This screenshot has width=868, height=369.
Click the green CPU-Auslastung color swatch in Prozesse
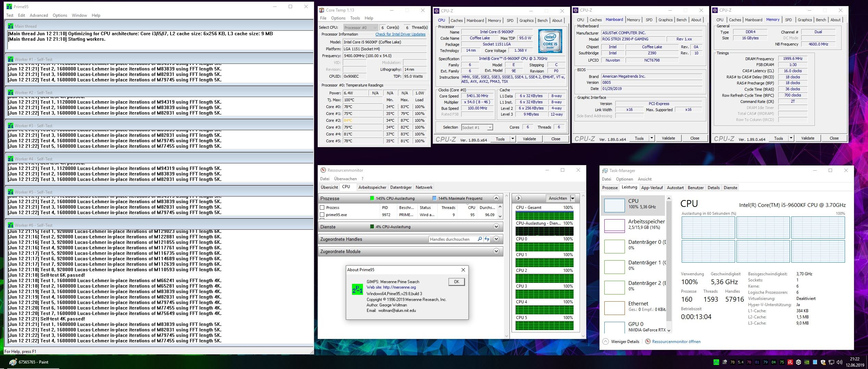(x=372, y=198)
